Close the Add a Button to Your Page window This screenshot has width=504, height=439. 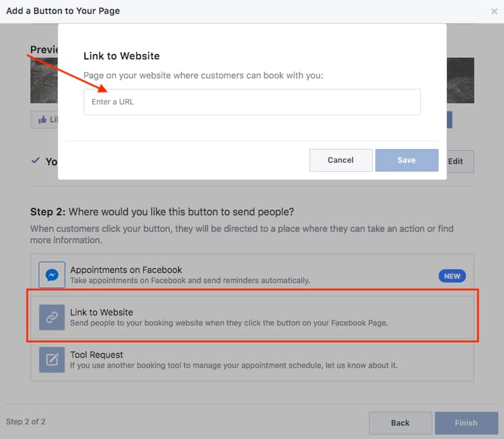494,11
